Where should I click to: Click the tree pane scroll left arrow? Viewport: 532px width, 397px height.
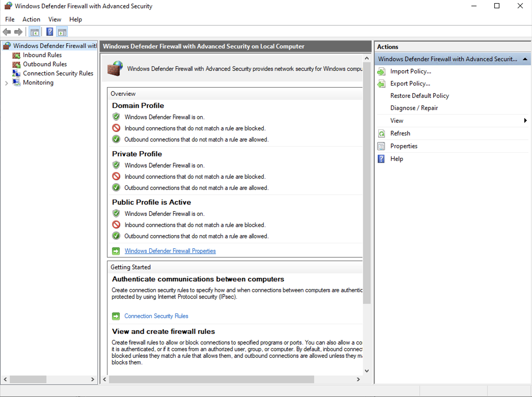(5, 379)
